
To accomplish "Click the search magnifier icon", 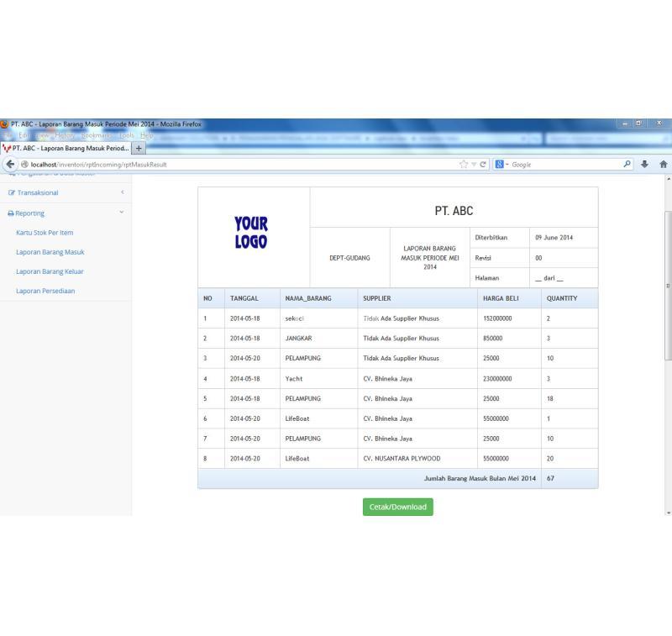I will [627, 164].
